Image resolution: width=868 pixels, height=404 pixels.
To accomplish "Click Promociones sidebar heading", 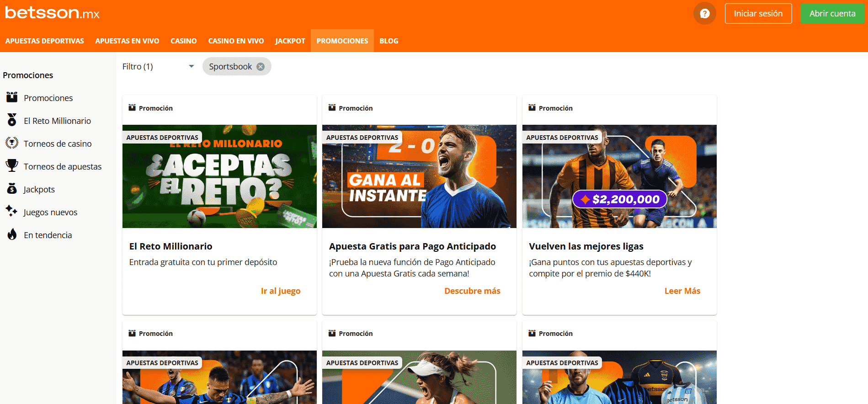I will point(28,75).
